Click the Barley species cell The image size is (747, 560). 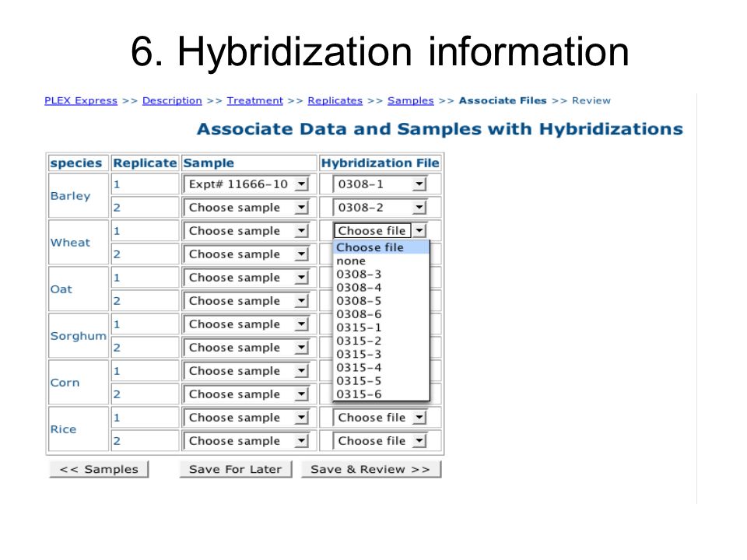[x=79, y=196]
